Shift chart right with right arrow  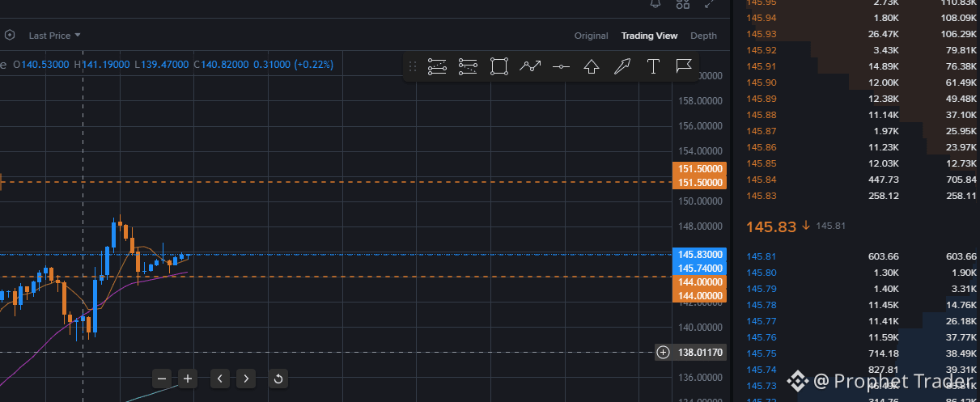246,378
